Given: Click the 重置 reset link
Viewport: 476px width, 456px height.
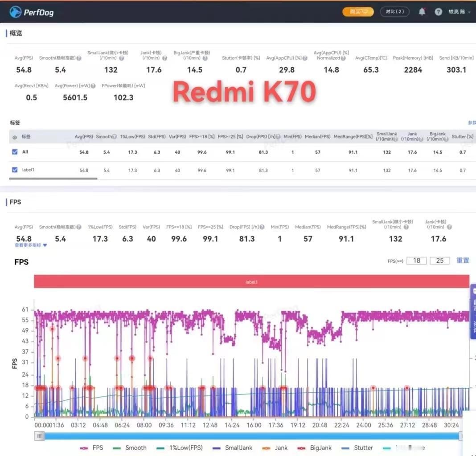Looking at the screenshot, I should 463,261.
